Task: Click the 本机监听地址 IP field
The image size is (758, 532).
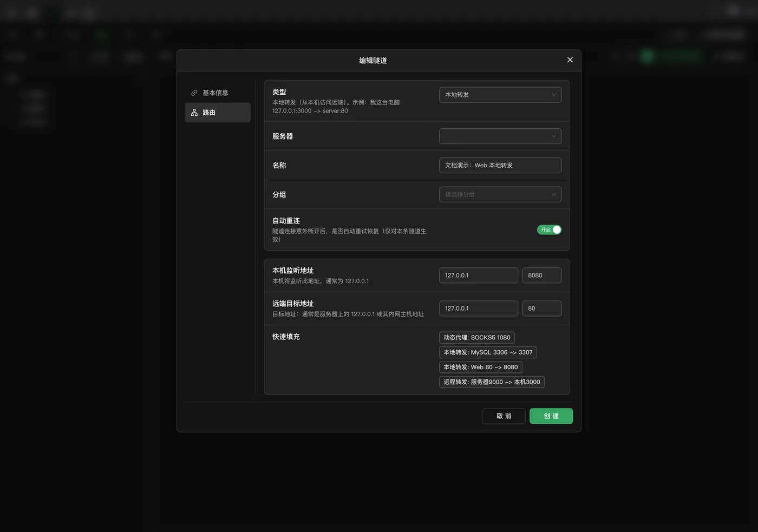Action: [x=479, y=275]
